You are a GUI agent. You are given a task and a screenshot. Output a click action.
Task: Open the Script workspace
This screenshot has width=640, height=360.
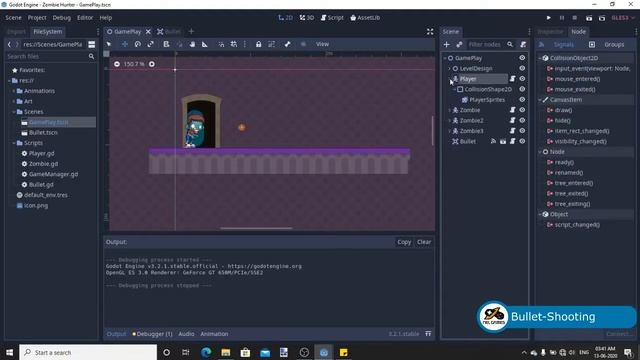point(332,18)
